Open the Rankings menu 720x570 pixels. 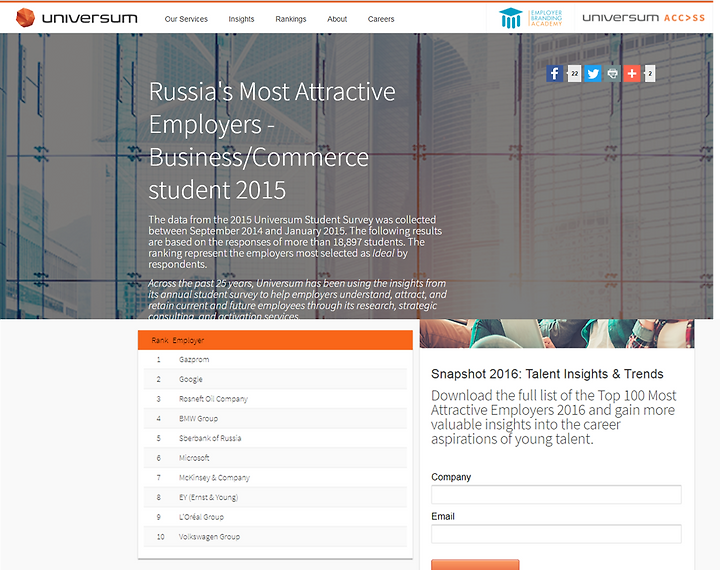pyautogui.click(x=291, y=19)
